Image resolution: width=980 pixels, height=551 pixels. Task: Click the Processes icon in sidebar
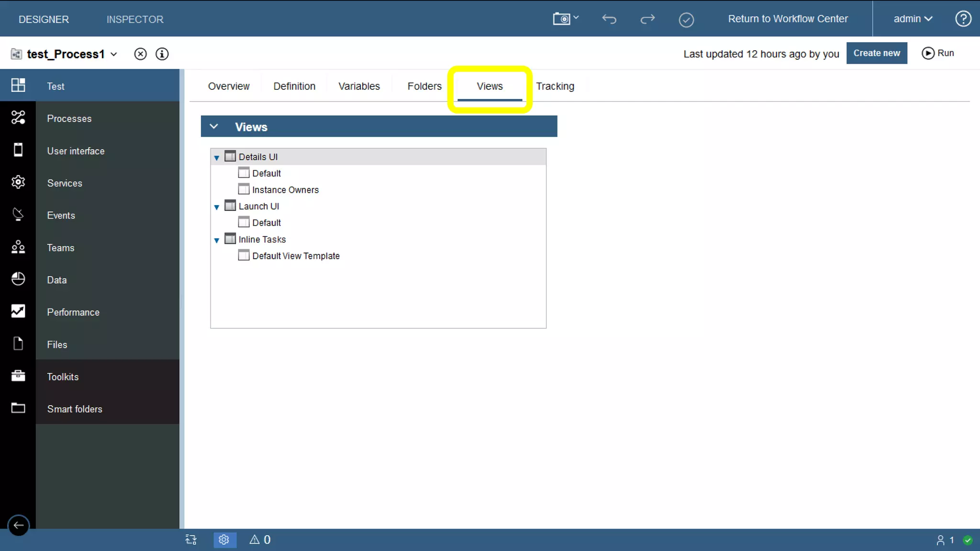pos(18,118)
